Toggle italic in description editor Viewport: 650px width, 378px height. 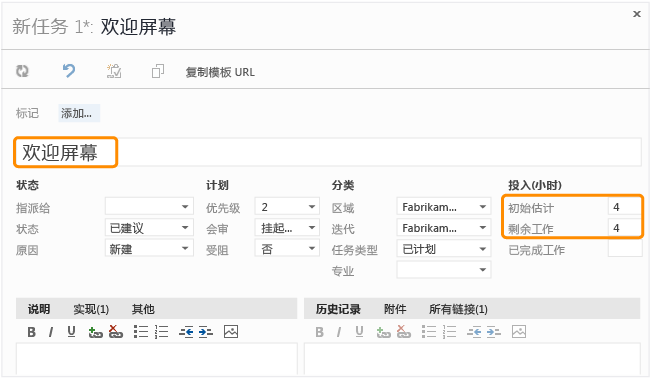coord(51,332)
